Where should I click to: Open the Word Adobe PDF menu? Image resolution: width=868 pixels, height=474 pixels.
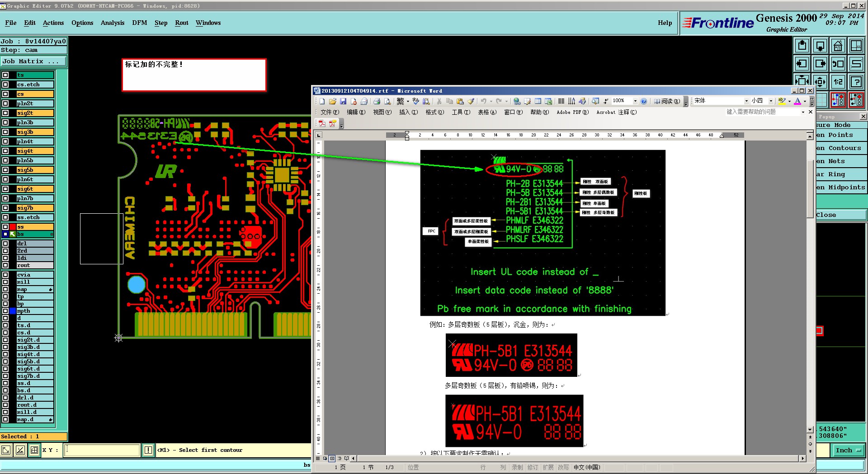pyautogui.click(x=572, y=112)
